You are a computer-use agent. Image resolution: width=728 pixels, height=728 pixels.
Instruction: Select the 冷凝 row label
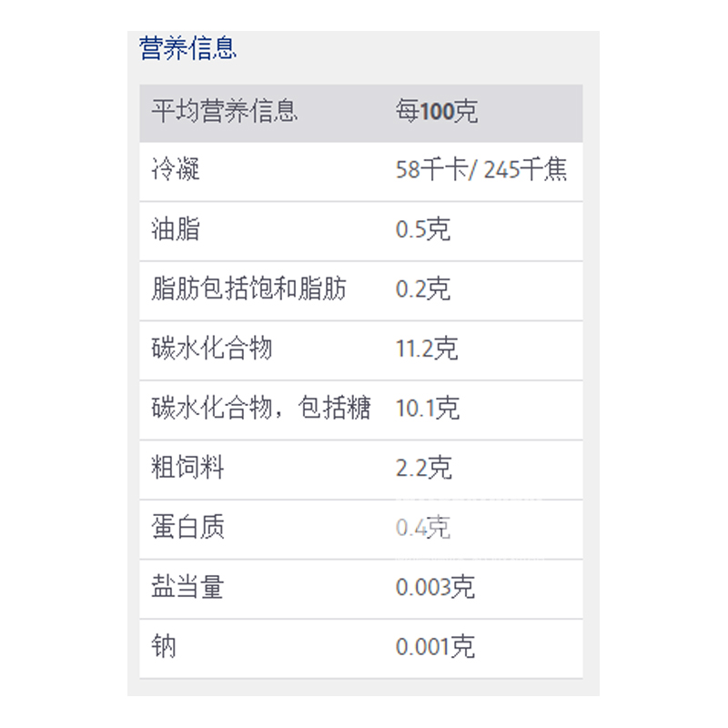pyautogui.click(x=176, y=170)
